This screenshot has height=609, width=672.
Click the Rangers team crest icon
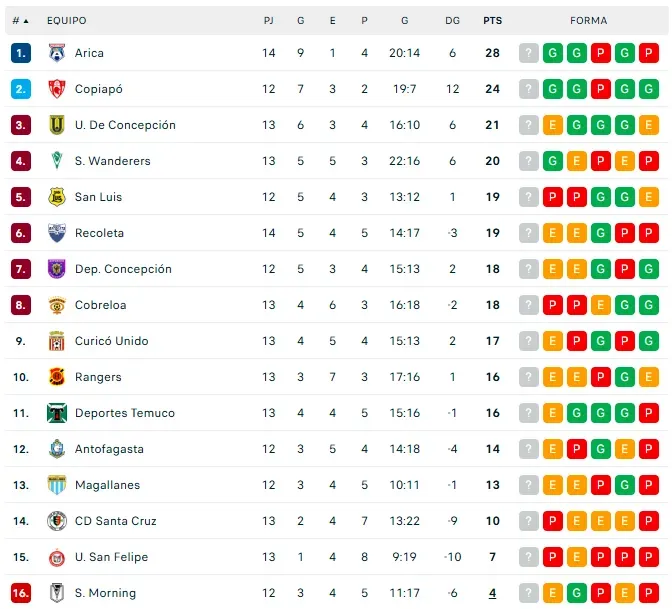pos(57,377)
